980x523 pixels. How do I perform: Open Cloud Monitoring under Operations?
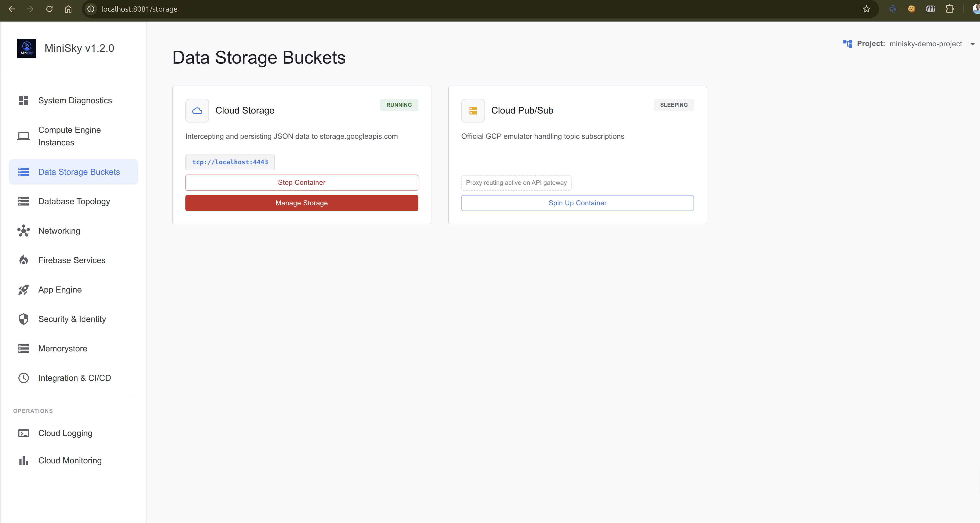click(x=74, y=460)
